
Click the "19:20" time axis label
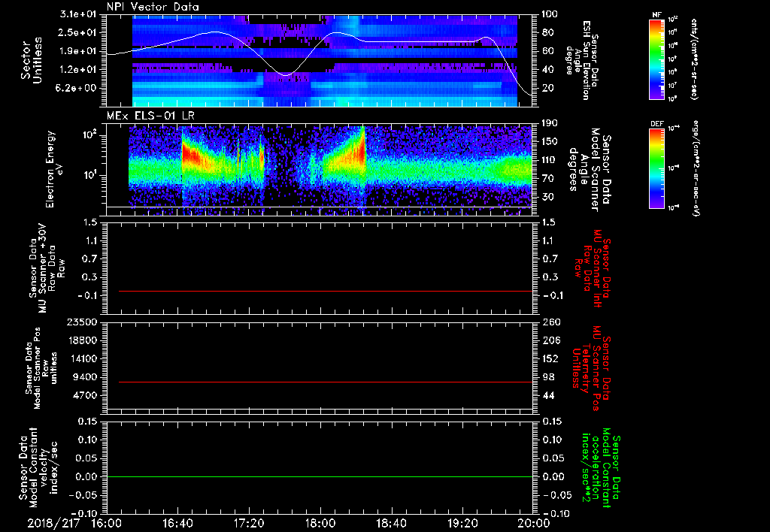click(x=462, y=523)
